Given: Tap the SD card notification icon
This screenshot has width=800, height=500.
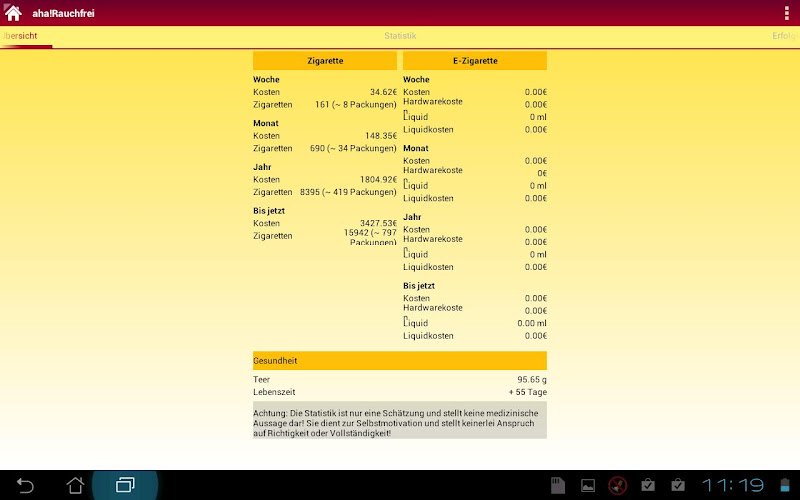Looking at the screenshot, I should (x=558, y=485).
